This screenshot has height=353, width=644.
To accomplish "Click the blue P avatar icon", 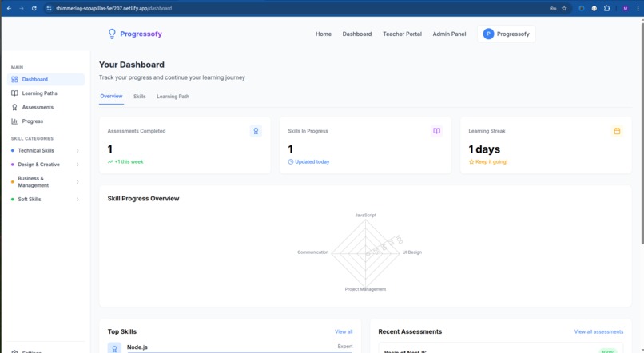I will (488, 34).
